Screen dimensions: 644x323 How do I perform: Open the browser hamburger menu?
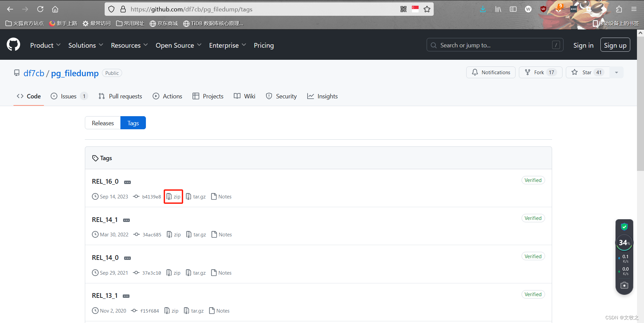pos(634,9)
